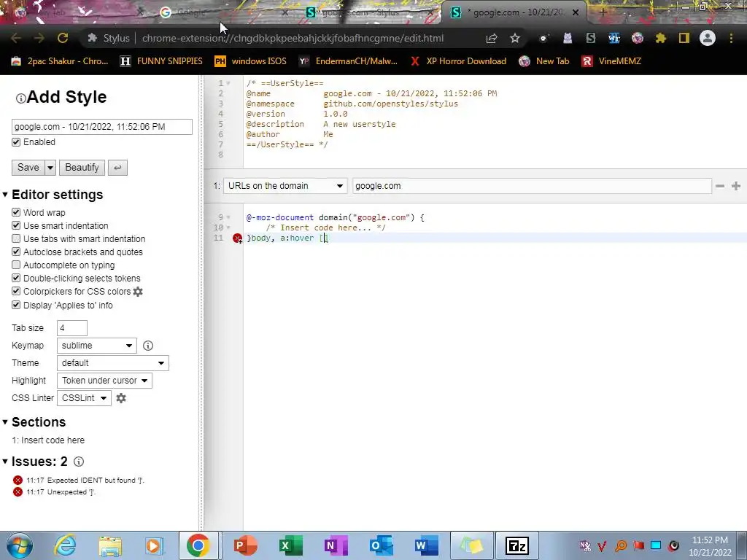The height and width of the screenshot is (560, 747).
Task: Toggle the Chrome side panel icon
Action: (x=684, y=38)
